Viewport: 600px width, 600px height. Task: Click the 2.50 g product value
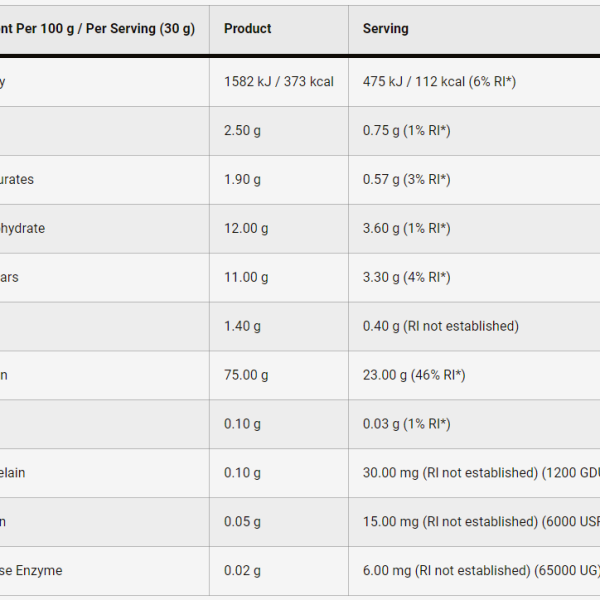coord(242,131)
